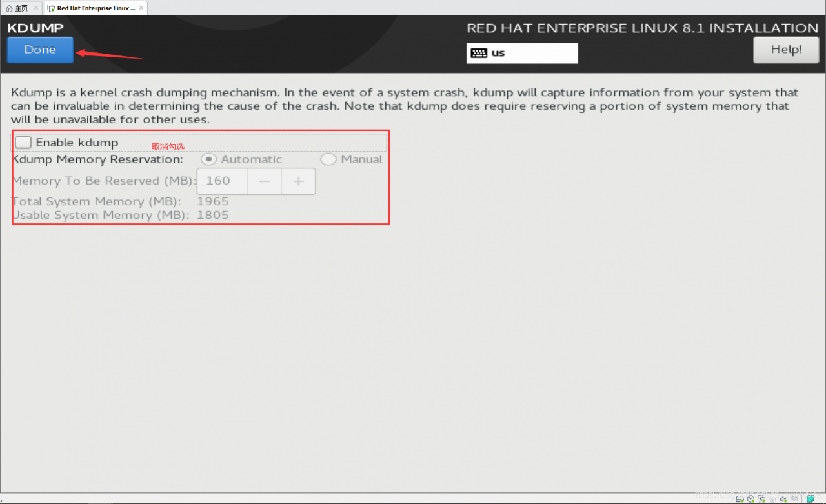Click the network adapter status icon
This screenshot has width=826, height=504.
(761, 499)
